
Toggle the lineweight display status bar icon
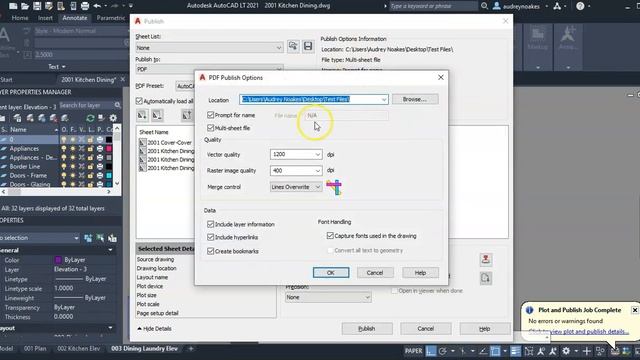tap(516, 351)
